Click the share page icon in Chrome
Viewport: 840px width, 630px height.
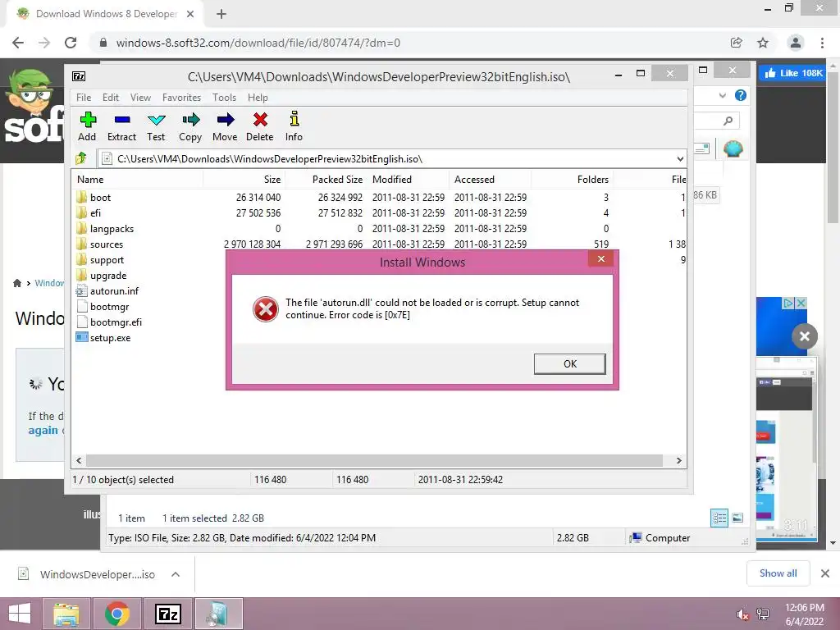point(737,43)
